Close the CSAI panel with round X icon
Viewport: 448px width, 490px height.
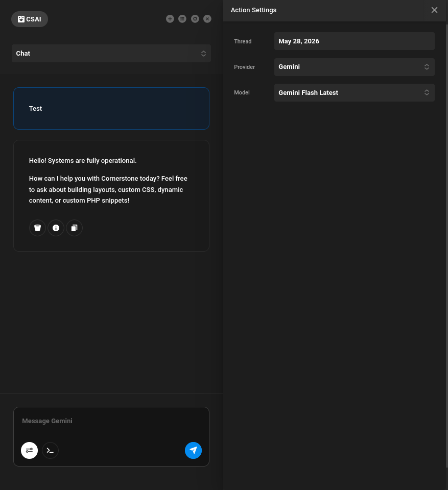coord(207,19)
